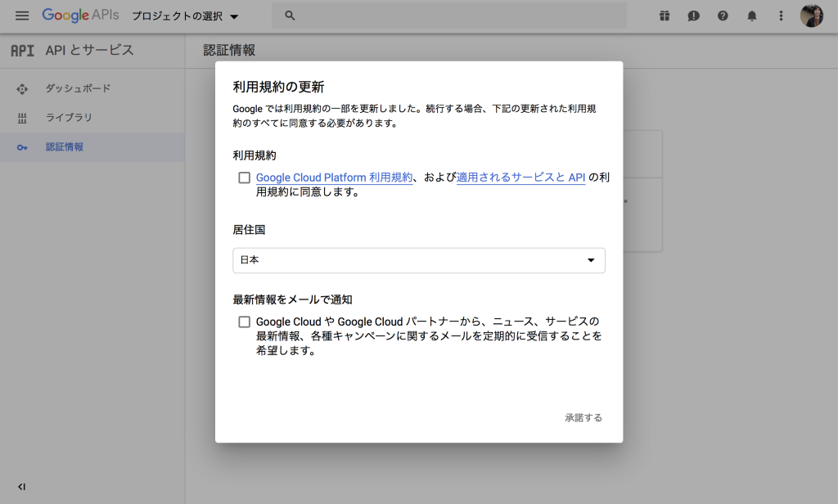Viewport: 838px width, 504px height.
Task: Open the help question mark icon
Action: coord(723,16)
